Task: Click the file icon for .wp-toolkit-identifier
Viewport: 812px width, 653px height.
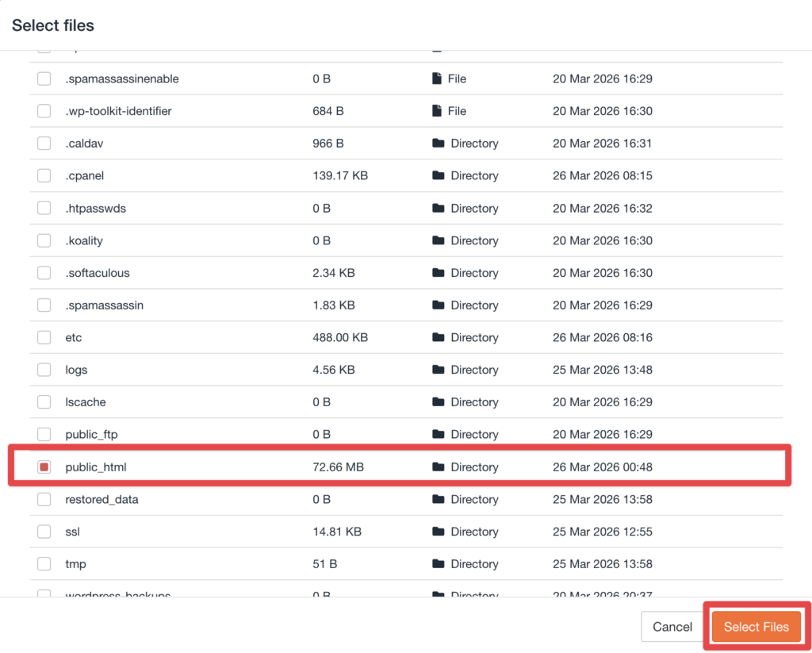Action: 436,111
